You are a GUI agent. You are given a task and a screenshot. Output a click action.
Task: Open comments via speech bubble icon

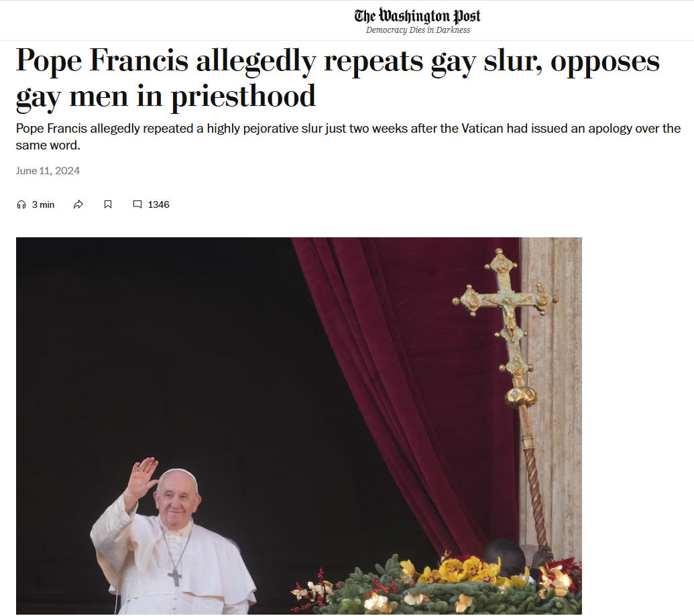click(x=137, y=204)
